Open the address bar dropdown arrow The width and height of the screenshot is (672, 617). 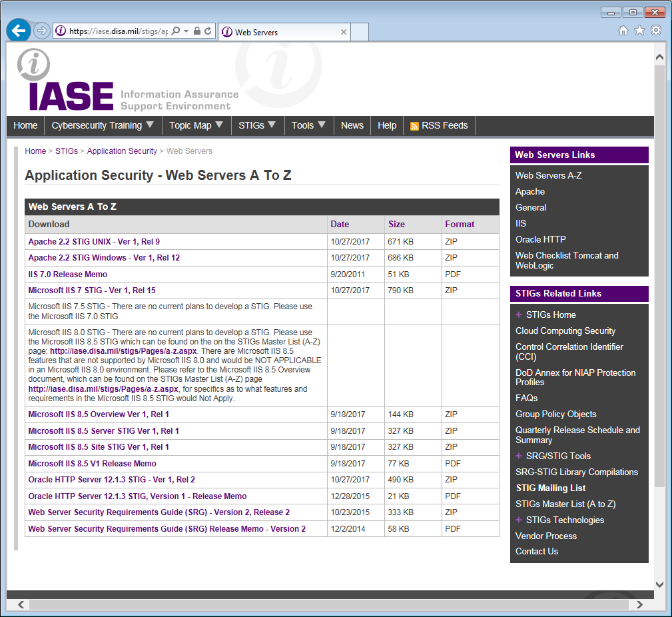[x=186, y=31]
